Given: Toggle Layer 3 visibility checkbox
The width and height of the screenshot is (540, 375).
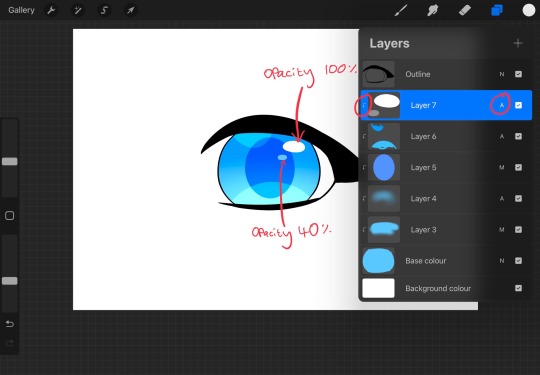Looking at the screenshot, I should tap(518, 229).
